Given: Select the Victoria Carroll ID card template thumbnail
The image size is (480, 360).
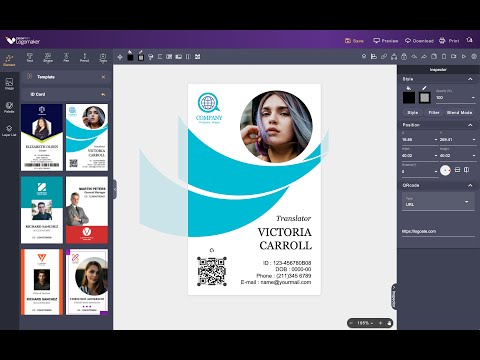Looking at the screenshot, I should point(87,137).
